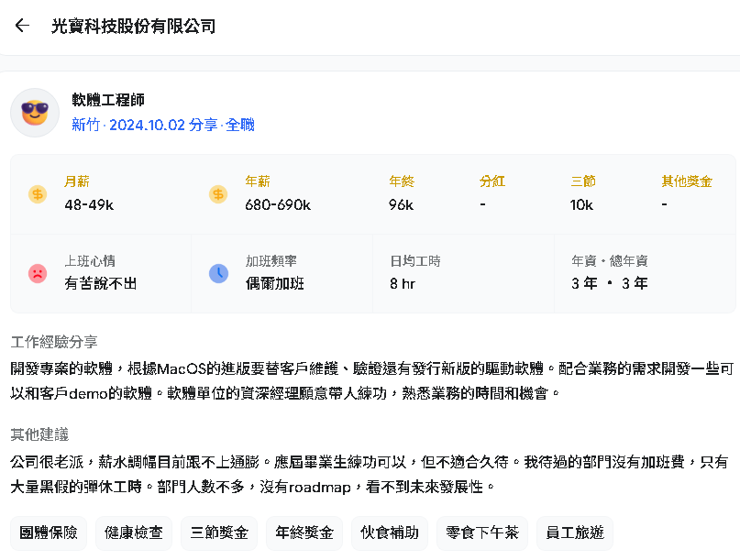Click the red sad face mood icon
Image resolution: width=740 pixels, height=560 pixels.
[x=38, y=273]
